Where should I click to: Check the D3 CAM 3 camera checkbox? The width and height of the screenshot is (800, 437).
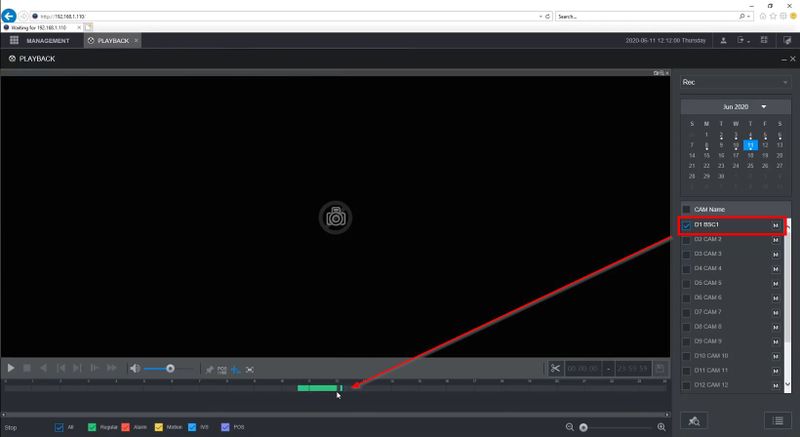pos(686,254)
